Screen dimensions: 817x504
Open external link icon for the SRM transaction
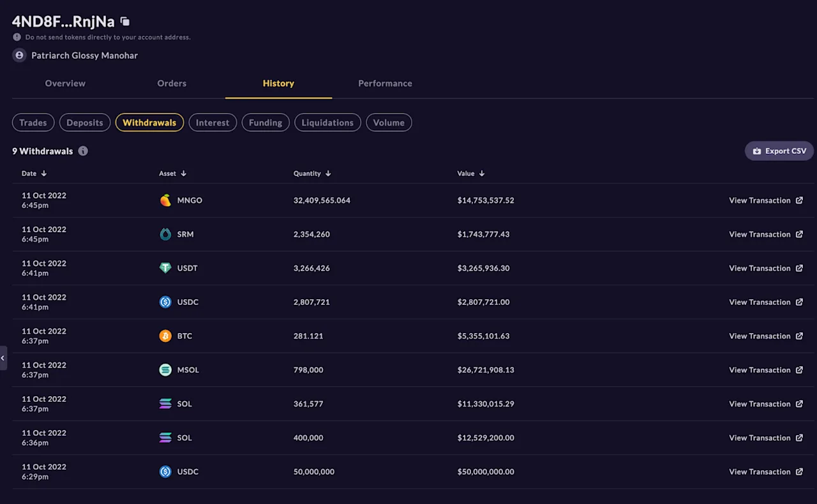[x=799, y=234]
